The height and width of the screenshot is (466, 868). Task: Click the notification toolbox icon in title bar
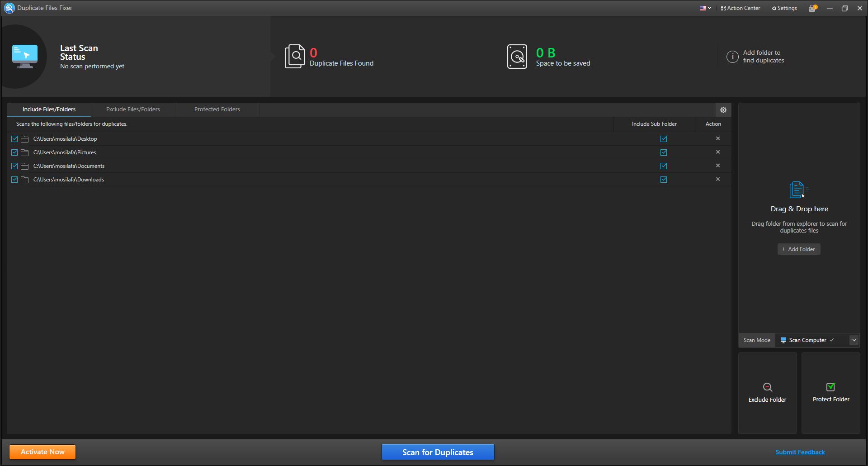[x=812, y=8]
